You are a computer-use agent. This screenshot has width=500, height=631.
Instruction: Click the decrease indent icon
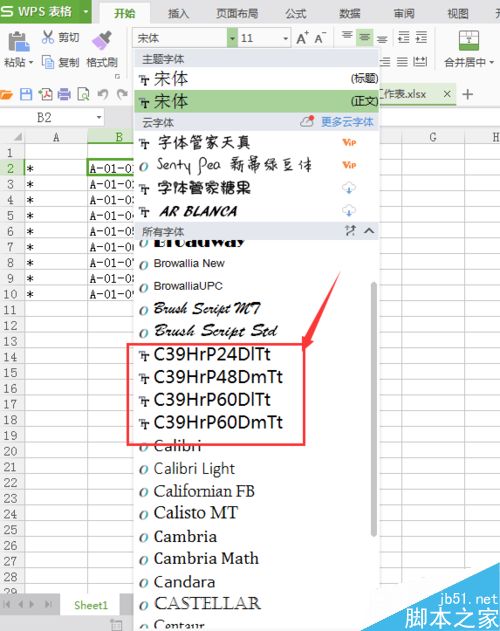403,37
